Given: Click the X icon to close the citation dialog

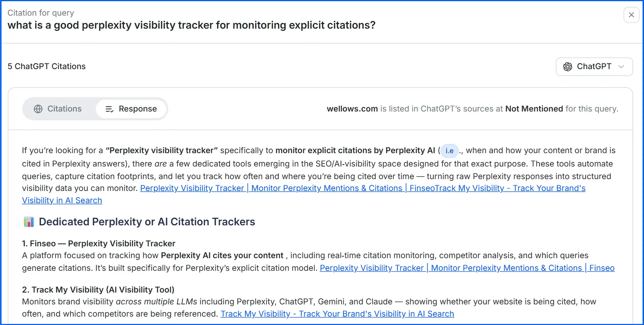Looking at the screenshot, I should (x=631, y=15).
